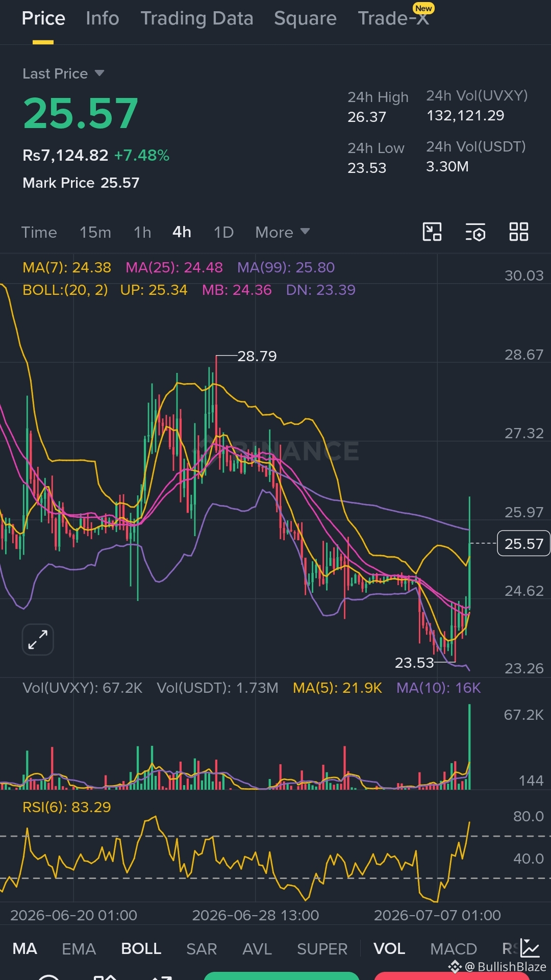This screenshot has width=551, height=980.
Task: Tap the Vol(UVXY): 67.2K label
Action: [83, 688]
